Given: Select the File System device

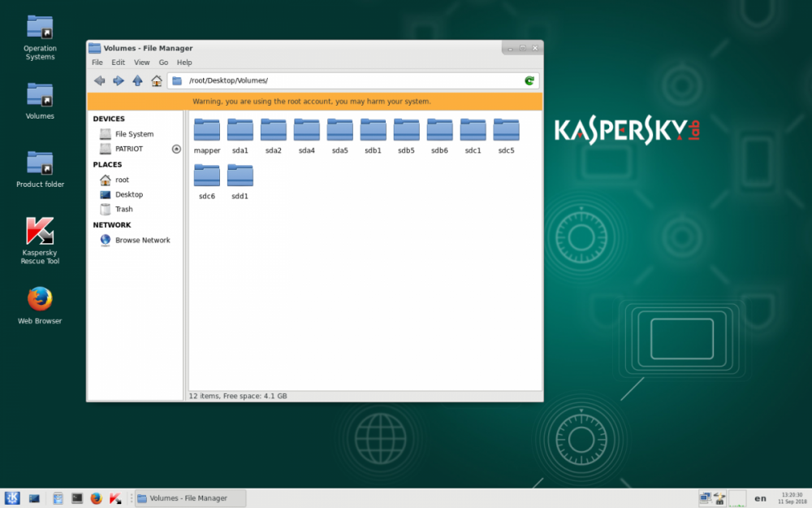Looking at the screenshot, I should 132,133.
